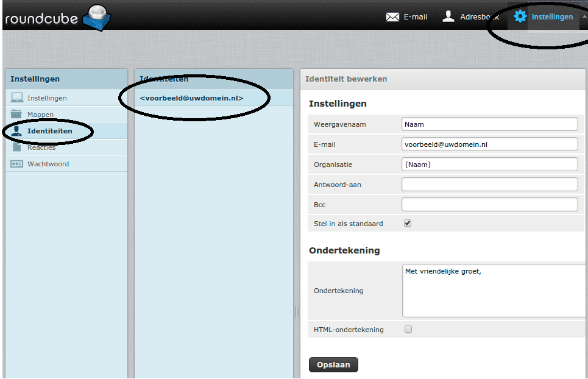The height and width of the screenshot is (379, 588).
Task: Click the Mappen folder icon
Action: click(x=17, y=115)
